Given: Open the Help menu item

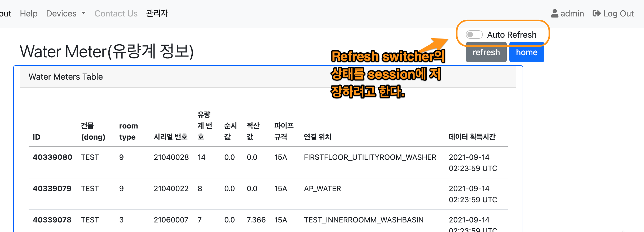Looking at the screenshot, I should [29, 14].
